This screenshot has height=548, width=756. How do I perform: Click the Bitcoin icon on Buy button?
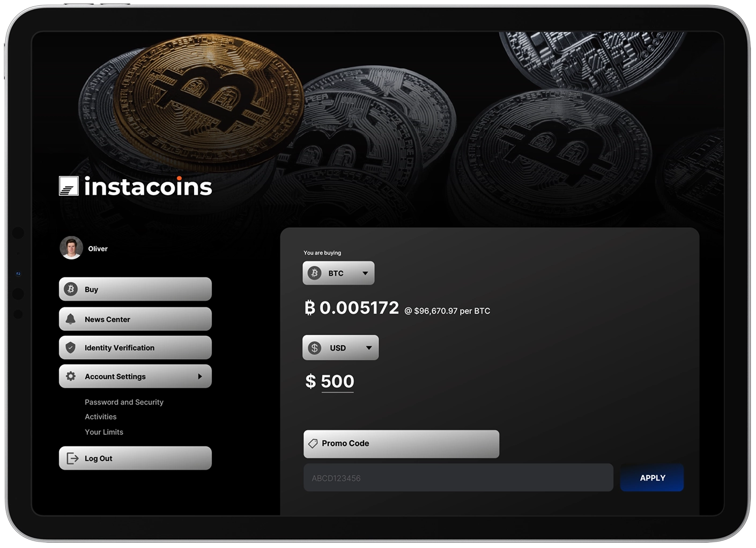(x=71, y=290)
